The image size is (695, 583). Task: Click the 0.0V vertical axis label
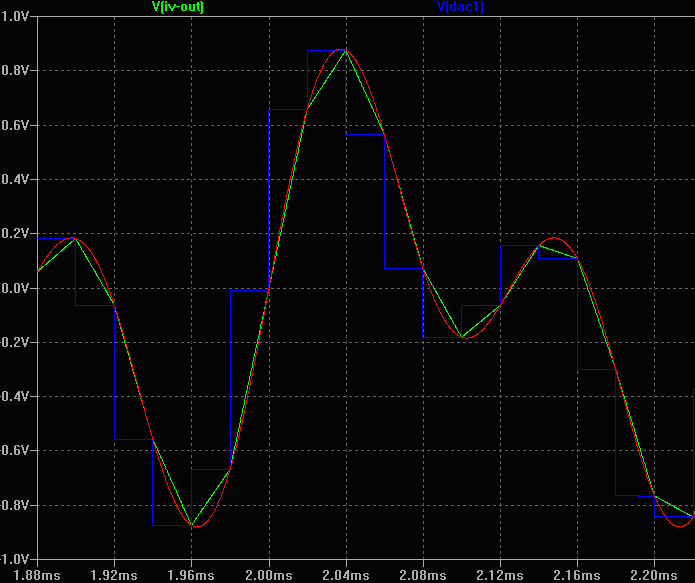[x=15, y=289]
